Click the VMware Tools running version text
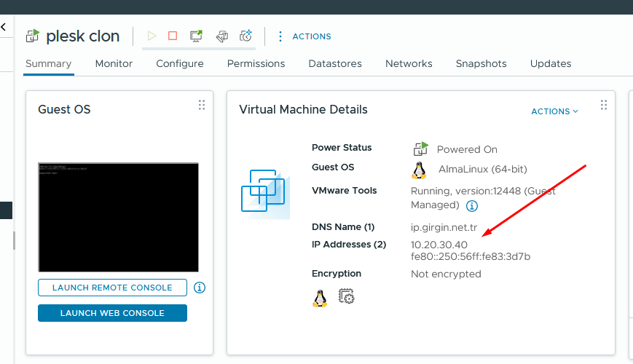The width and height of the screenshot is (633, 364). coord(483,198)
